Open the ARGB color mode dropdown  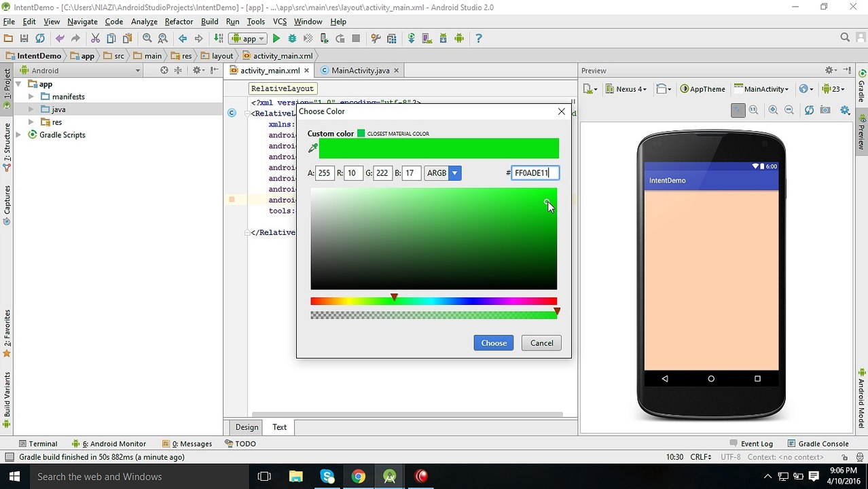coord(443,173)
